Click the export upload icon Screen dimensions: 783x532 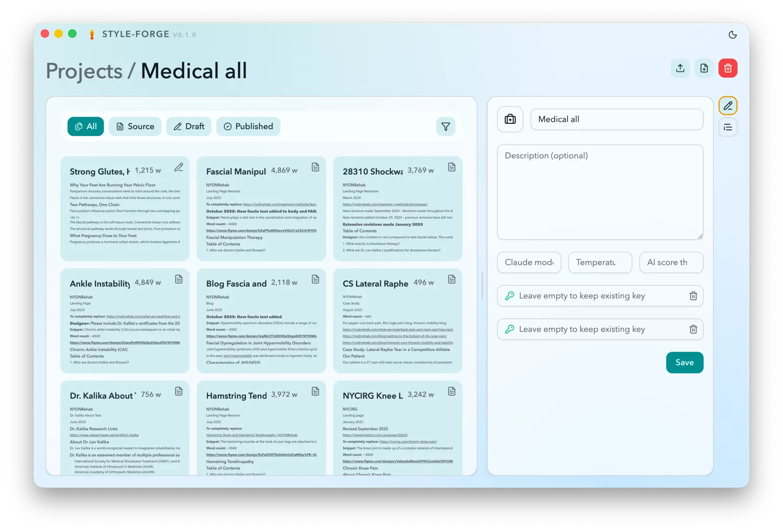coord(680,68)
